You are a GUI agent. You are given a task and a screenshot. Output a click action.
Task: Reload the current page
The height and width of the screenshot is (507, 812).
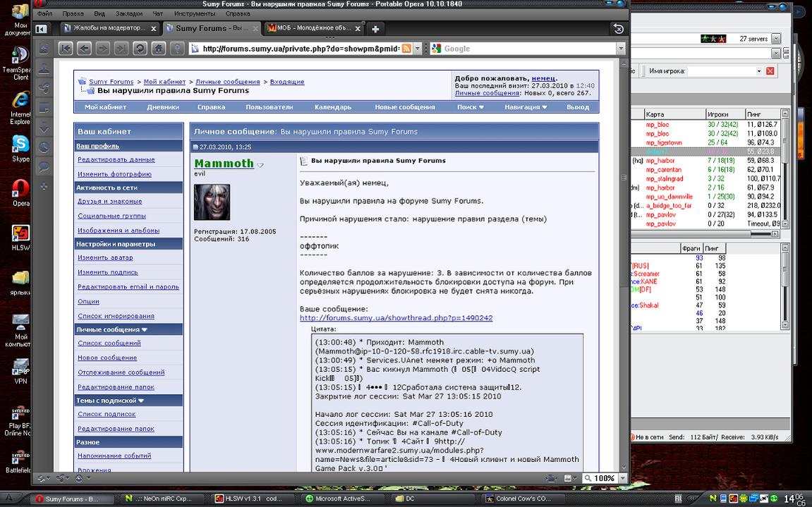140,49
